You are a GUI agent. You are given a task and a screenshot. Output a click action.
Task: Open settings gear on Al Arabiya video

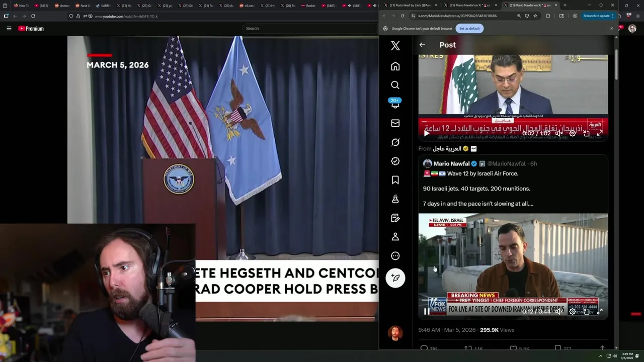[573, 133]
